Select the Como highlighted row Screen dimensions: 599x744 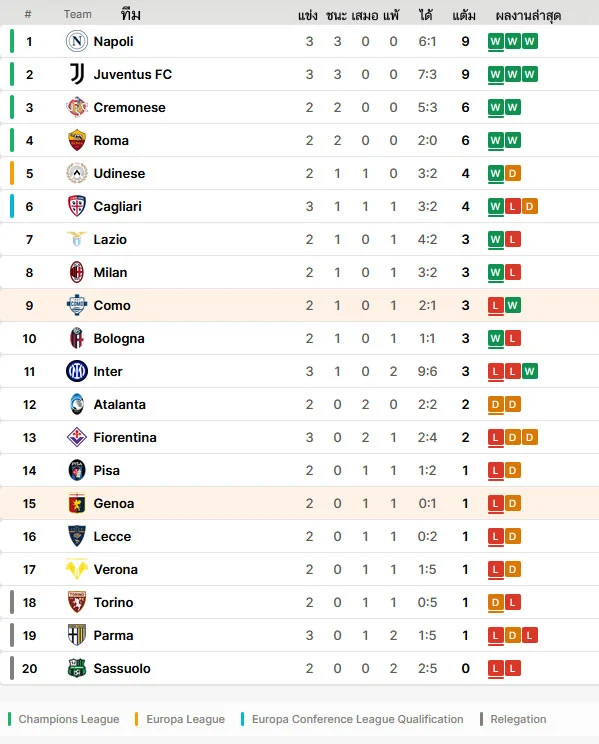point(300,306)
